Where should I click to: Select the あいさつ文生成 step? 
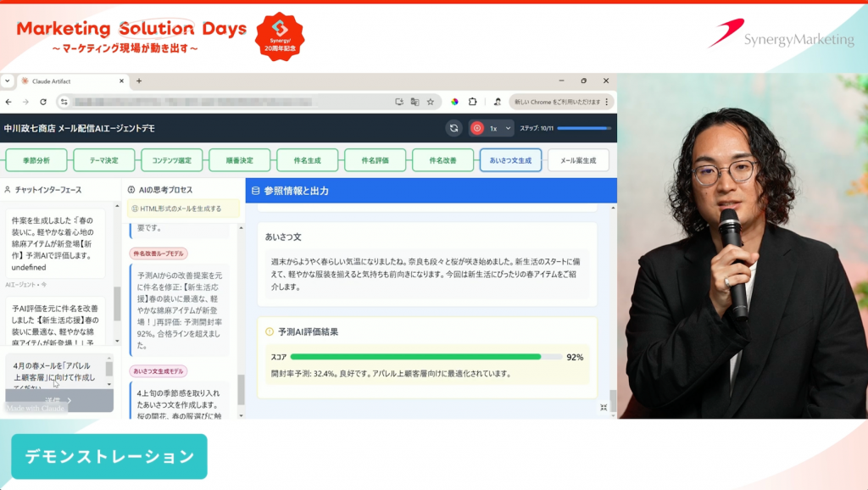(510, 160)
